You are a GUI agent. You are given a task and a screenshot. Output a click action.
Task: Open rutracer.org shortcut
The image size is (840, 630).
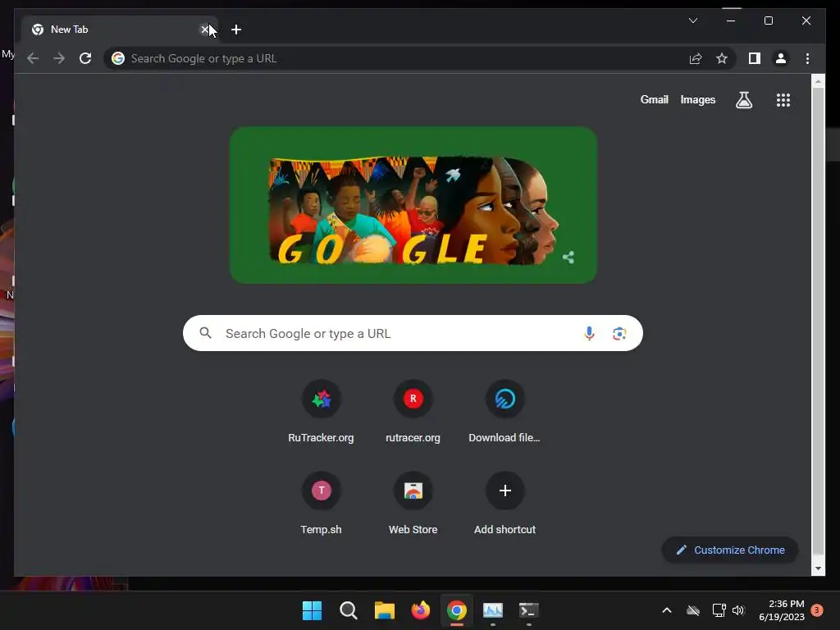(413, 412)
